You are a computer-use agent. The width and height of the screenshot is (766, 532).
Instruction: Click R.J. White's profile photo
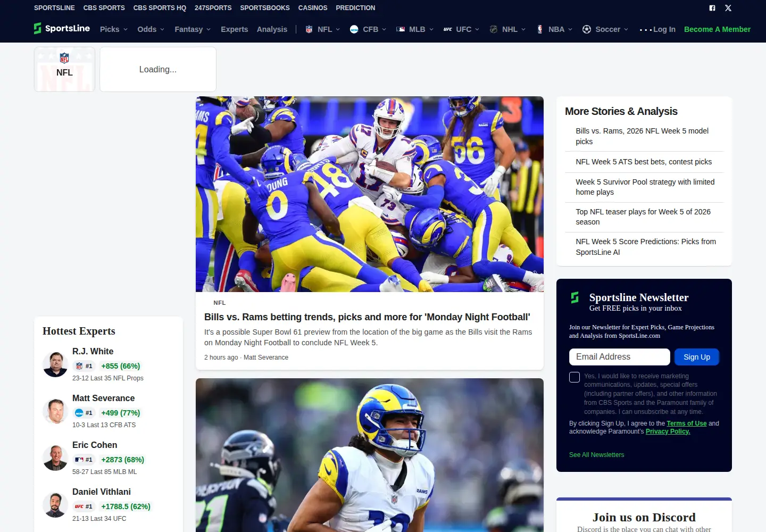[x=55, y=364]
